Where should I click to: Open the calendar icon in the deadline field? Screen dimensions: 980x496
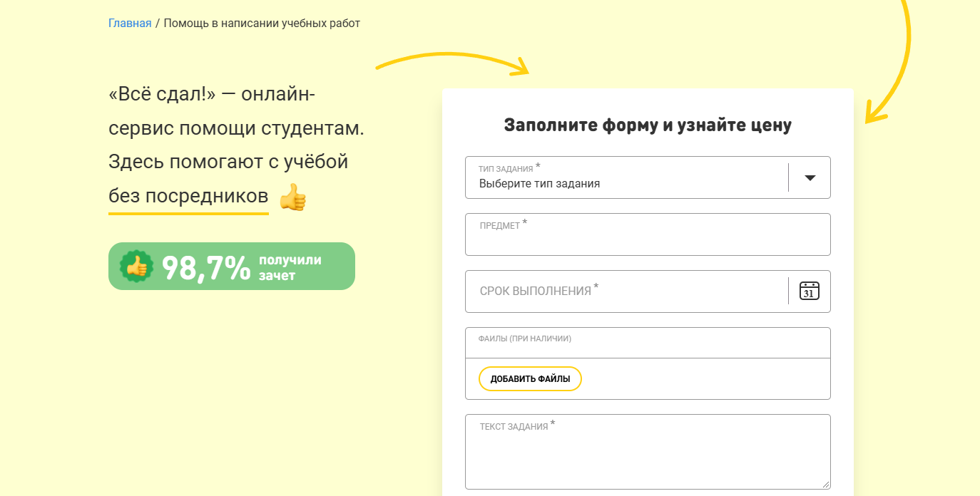[810, 291]
